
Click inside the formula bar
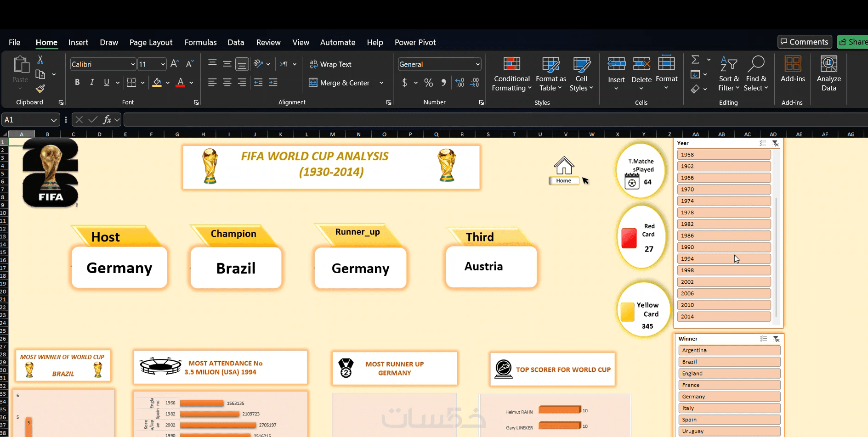(x=494, y=120)
